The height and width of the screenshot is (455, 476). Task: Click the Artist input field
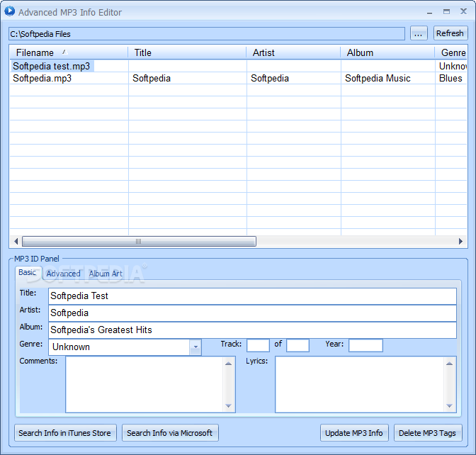(252, 313)
